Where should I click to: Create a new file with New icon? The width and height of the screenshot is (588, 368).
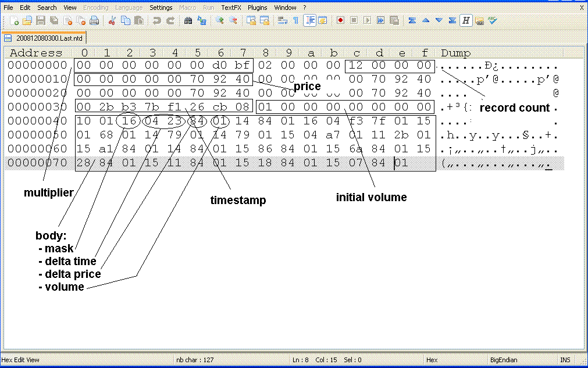pos(15,20)
